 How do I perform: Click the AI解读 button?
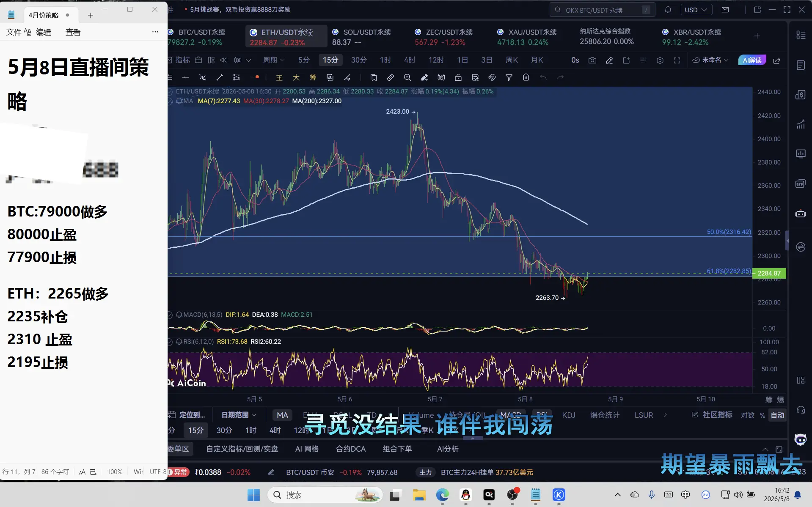[752, 60]
